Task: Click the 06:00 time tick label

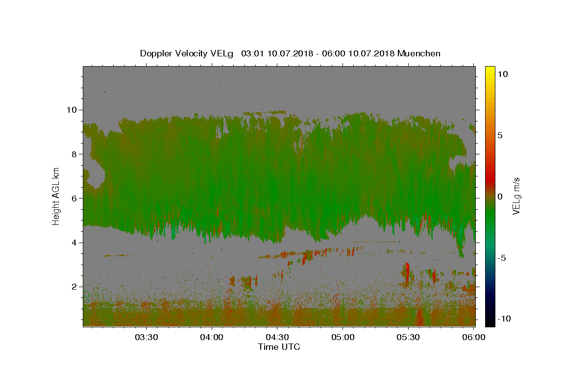Action: [474, 338]
